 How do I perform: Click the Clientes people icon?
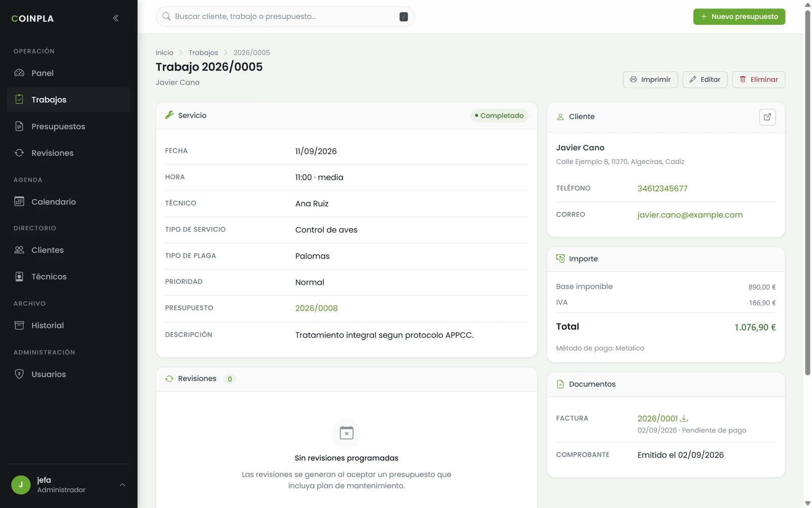pos(19,250)
